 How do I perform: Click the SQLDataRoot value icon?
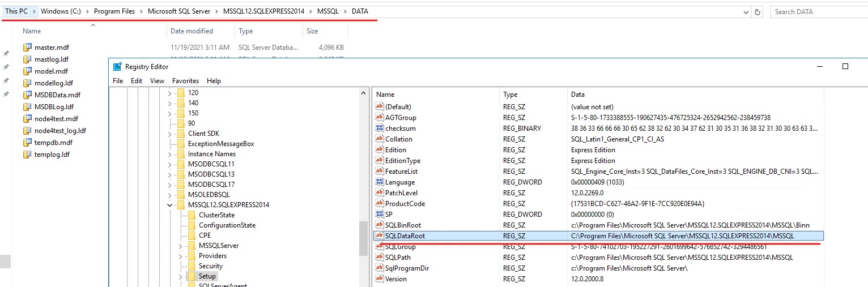pos(380,236)
